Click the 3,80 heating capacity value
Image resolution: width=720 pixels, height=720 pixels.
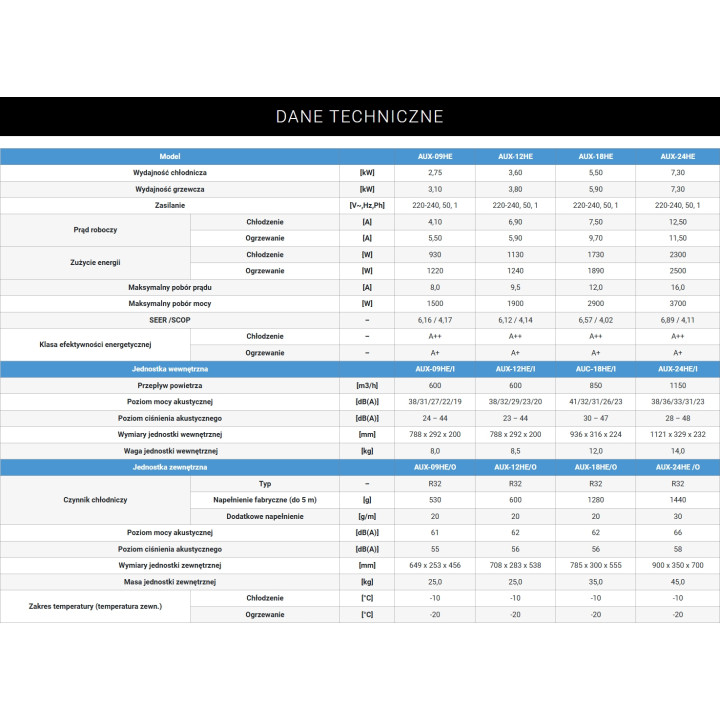[515, 189]
